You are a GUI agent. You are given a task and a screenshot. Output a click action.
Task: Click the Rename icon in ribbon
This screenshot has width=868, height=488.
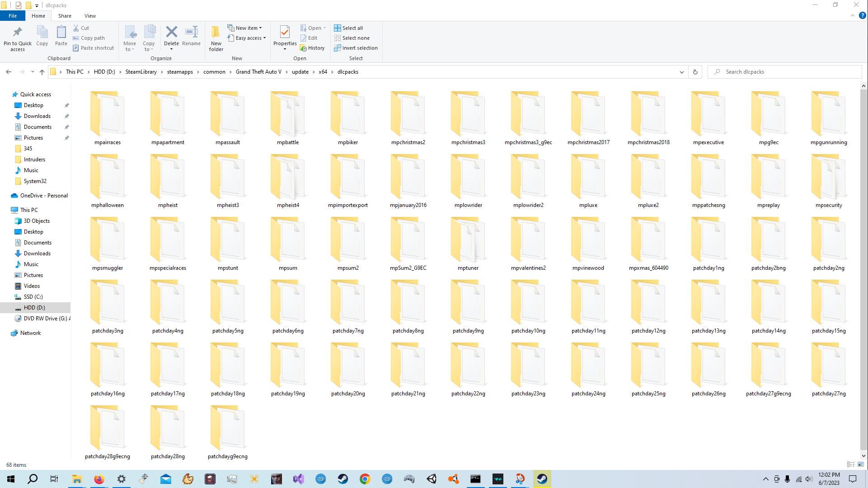tap(191, 33)
